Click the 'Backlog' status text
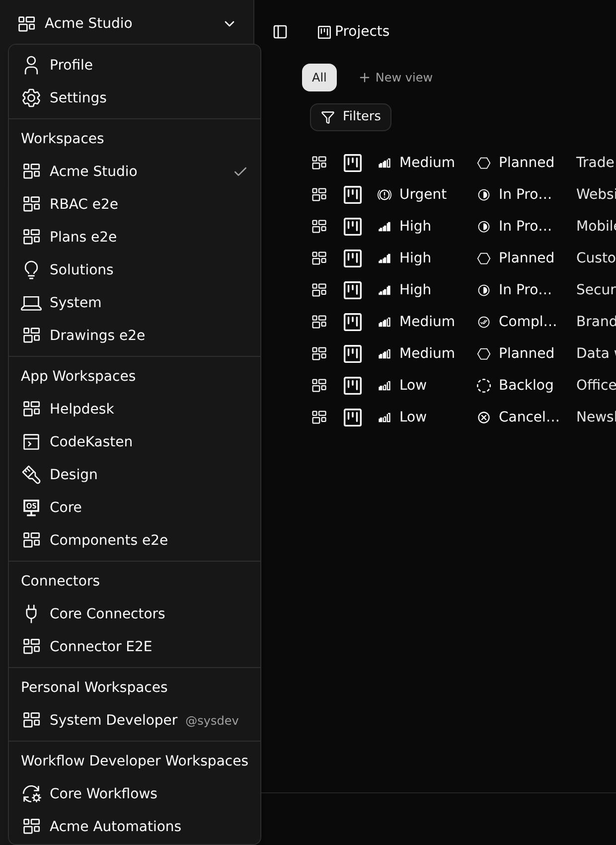Viewport: 616px width, 845px height. point(526,385)
